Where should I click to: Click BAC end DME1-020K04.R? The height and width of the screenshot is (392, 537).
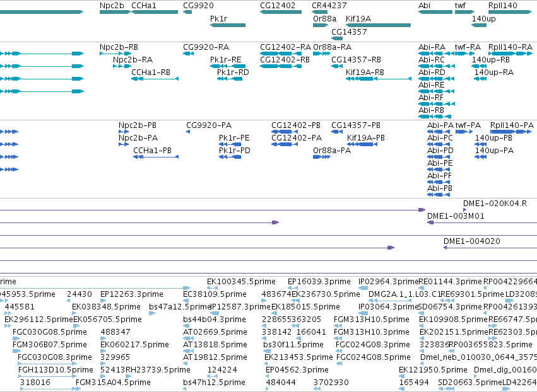click(x=464, y=210)
